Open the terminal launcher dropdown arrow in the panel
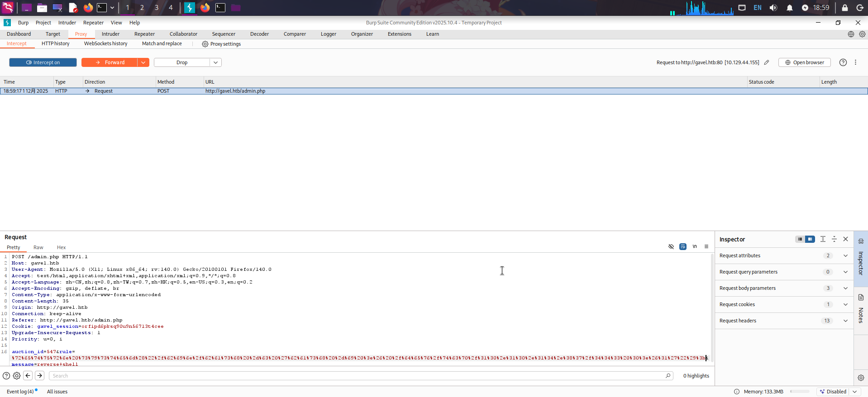The image size is (868, 397). pos(112,8)
